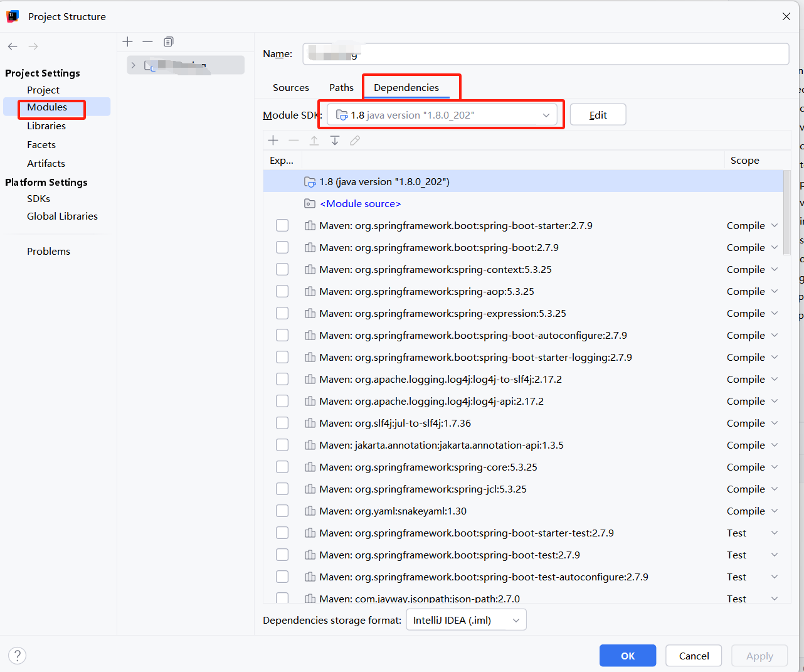Open Libraries in Project Settings
This screenshot has width=804, height=672.
[46, 125]
